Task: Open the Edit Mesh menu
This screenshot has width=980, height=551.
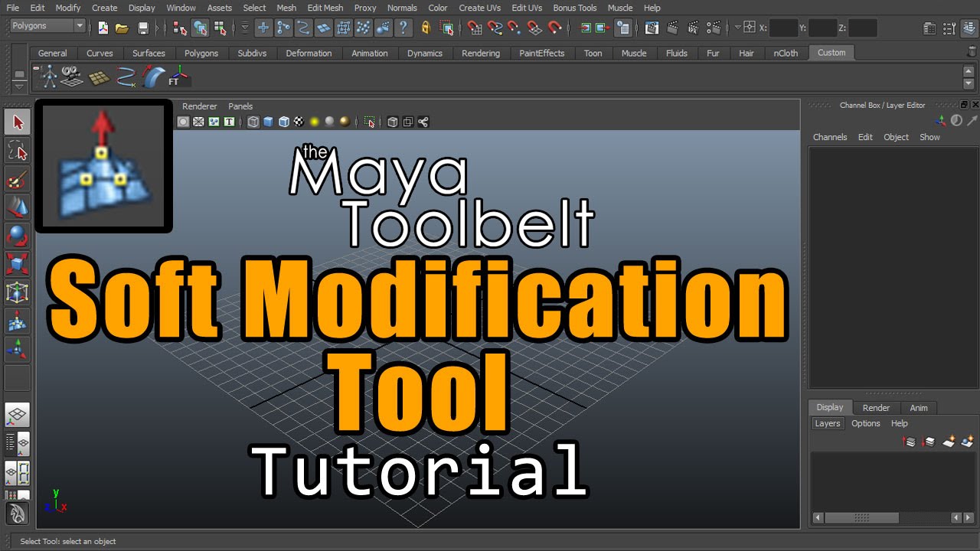Action: tap(325, 8)
